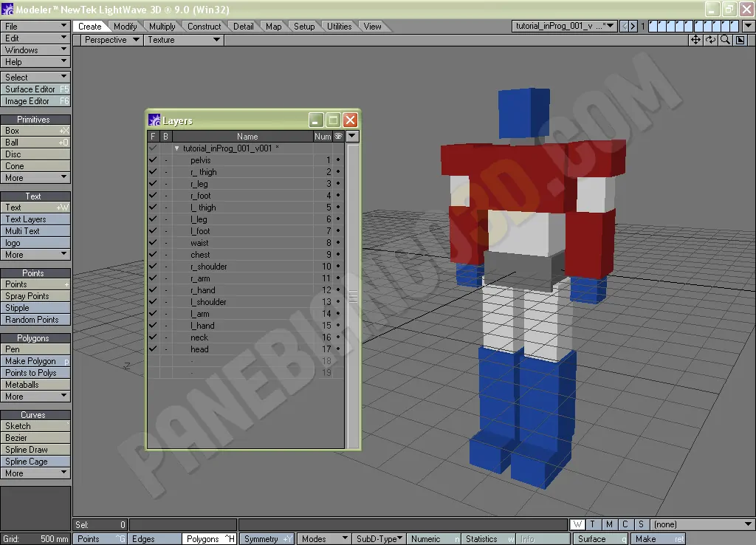Click the Ball primitive button
Screen dimensions: 756x545
(x=35, y=143)
